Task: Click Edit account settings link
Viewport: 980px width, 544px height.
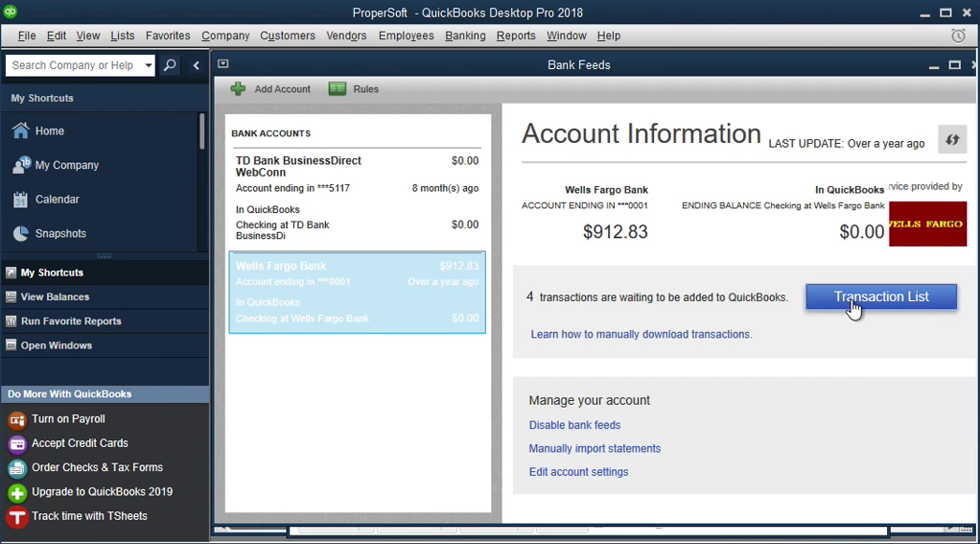Action: (578, 472)
